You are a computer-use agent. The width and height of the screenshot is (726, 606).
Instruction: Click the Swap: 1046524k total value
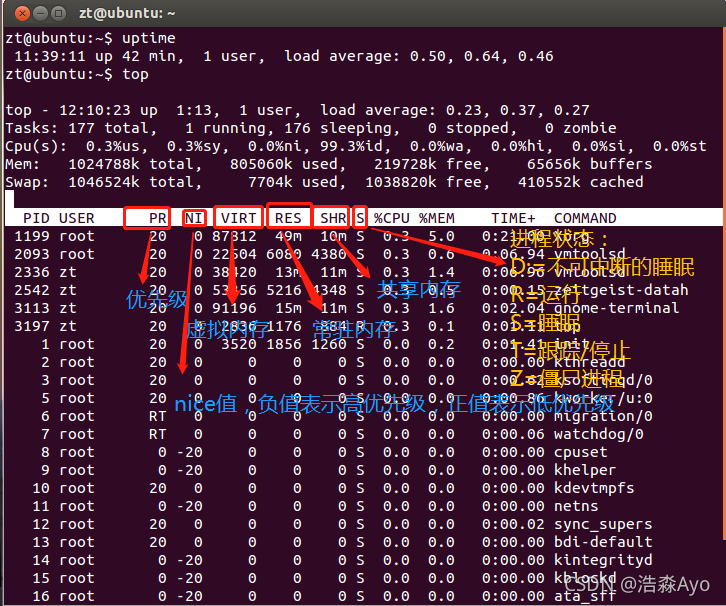tap(135, 182)
